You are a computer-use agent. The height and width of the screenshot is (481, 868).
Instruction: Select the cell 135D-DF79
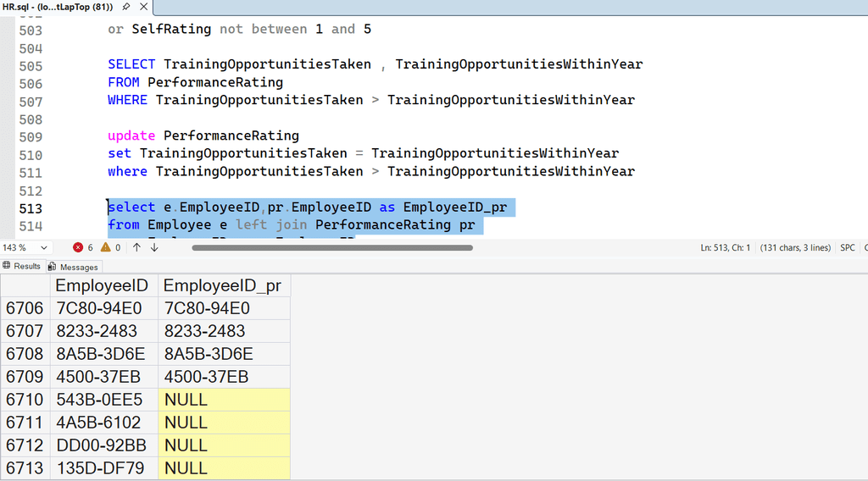click(104, 468)
